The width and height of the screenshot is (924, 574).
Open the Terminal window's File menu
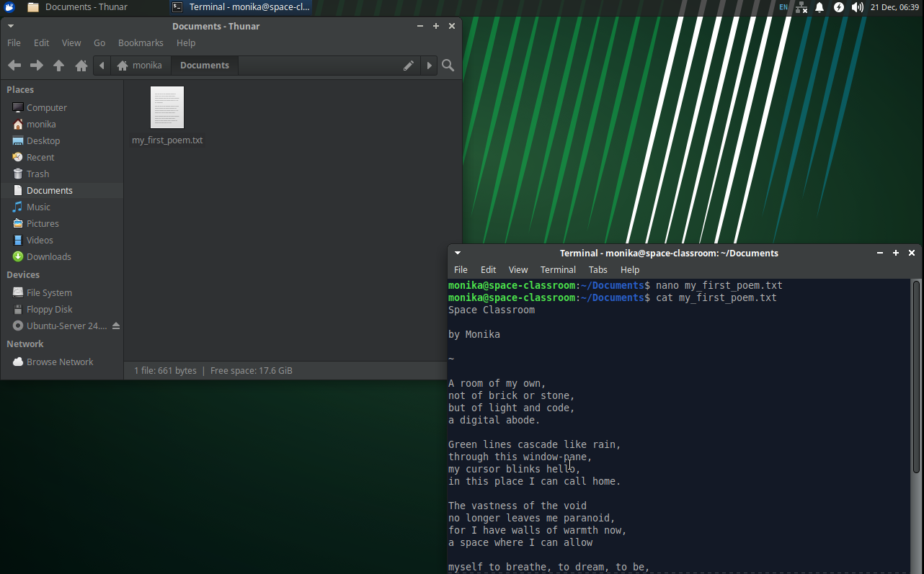pos(461,270)
